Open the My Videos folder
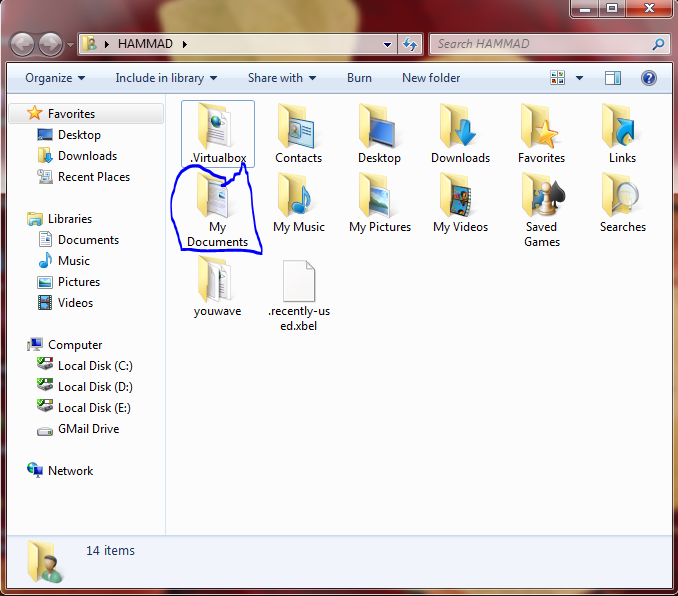The image size is (678, 596). point(461,203)
